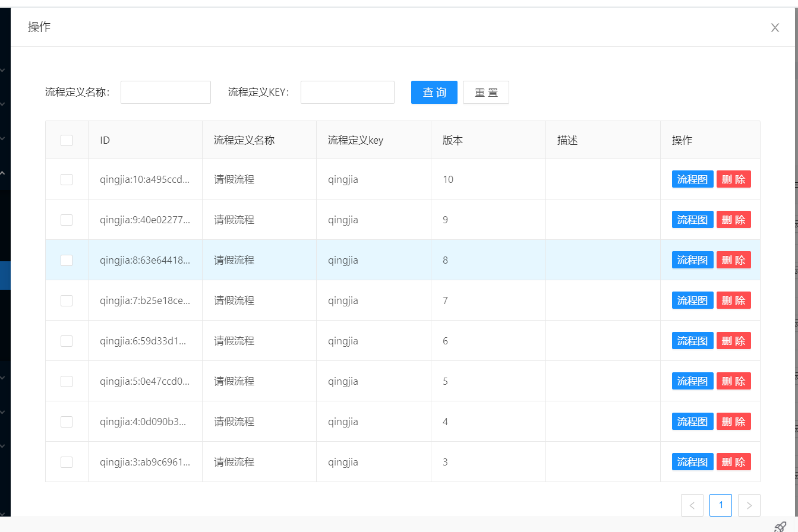
Task: Open 流程图 for version 9 row
Action: pos(693,220)
